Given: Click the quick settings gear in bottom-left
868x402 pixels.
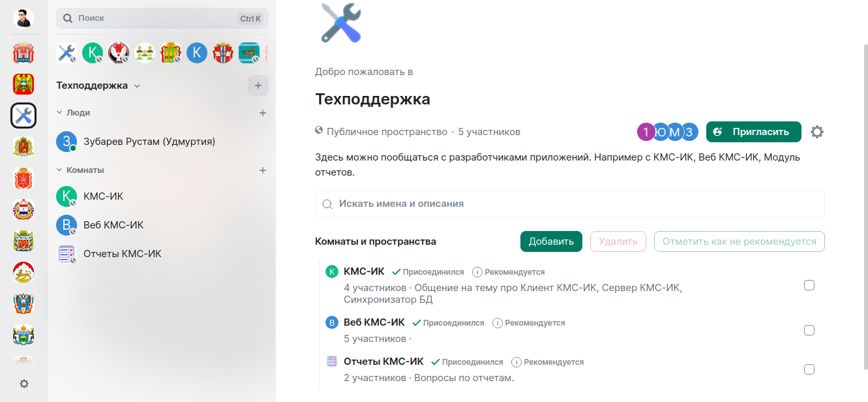Looking at the screenshot, I should tap(24, 384).
